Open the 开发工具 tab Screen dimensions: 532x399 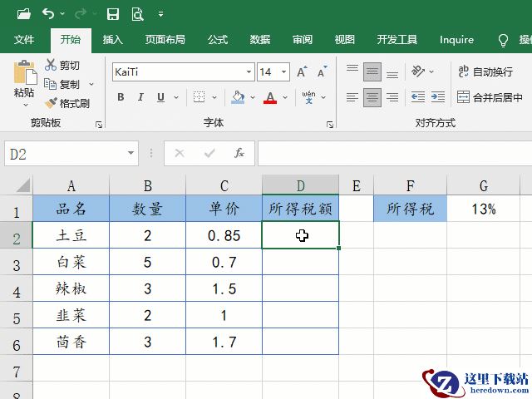click(397, 40)
